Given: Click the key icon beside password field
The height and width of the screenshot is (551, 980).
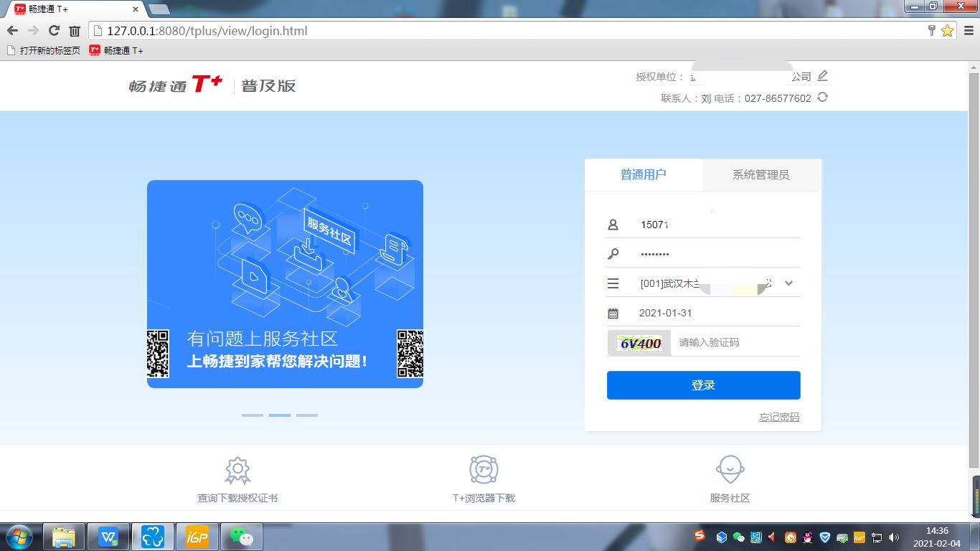Looking at the screenshot, I should [613, 254].
